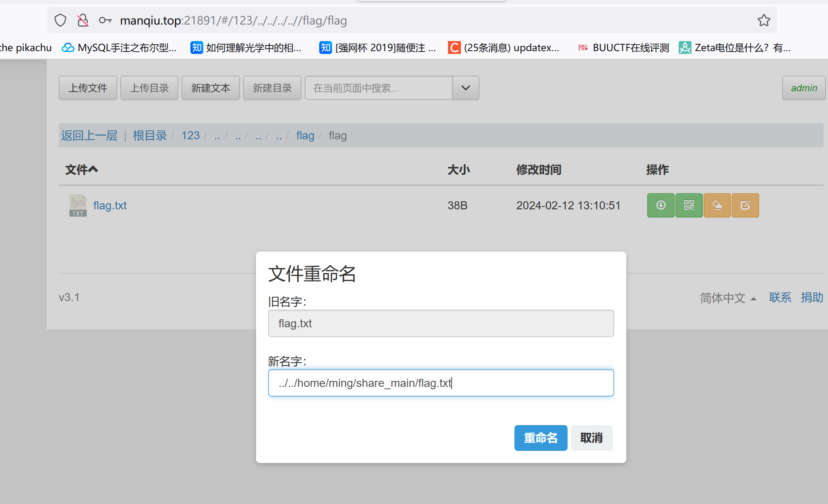Viewport: 828px width, 504px height.
Task: Click the 新建文本 button
Action: 211,88
